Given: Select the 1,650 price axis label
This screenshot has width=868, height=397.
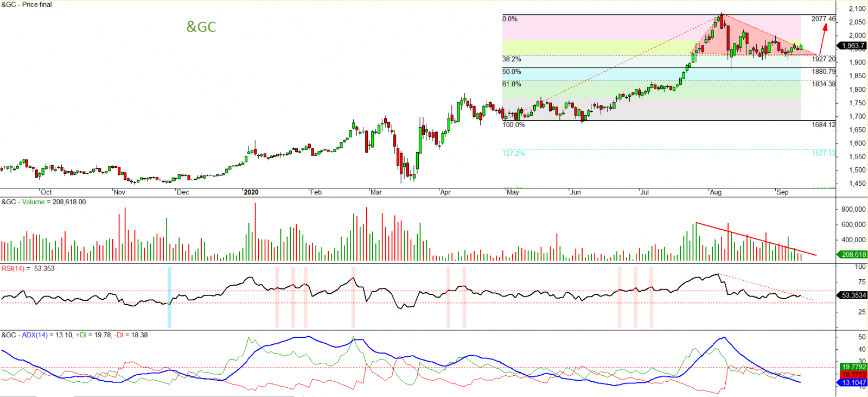Looking at the screenshot, I should pyautogui.click(x=857, y=130).
